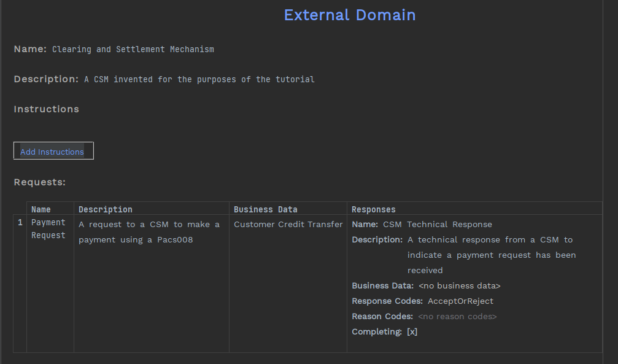Open the Payment Request name link
Viewport: 618px width, 364px height.
coord(48,229)
